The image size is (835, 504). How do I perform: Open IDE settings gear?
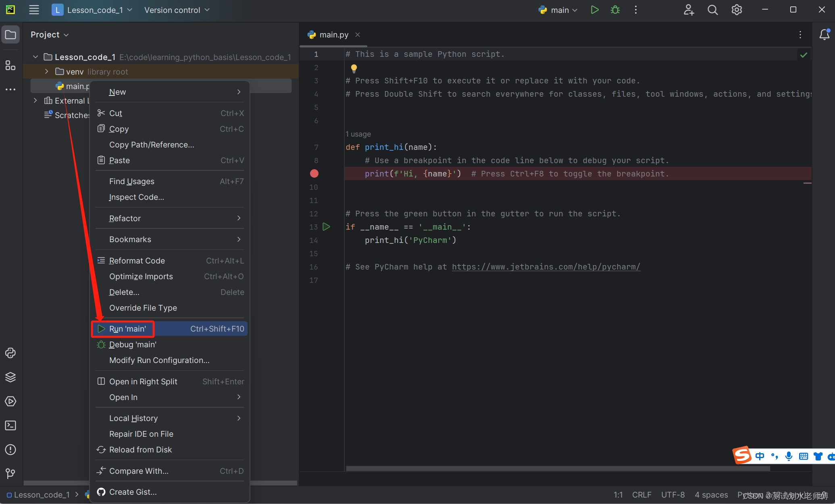[737, 10]
